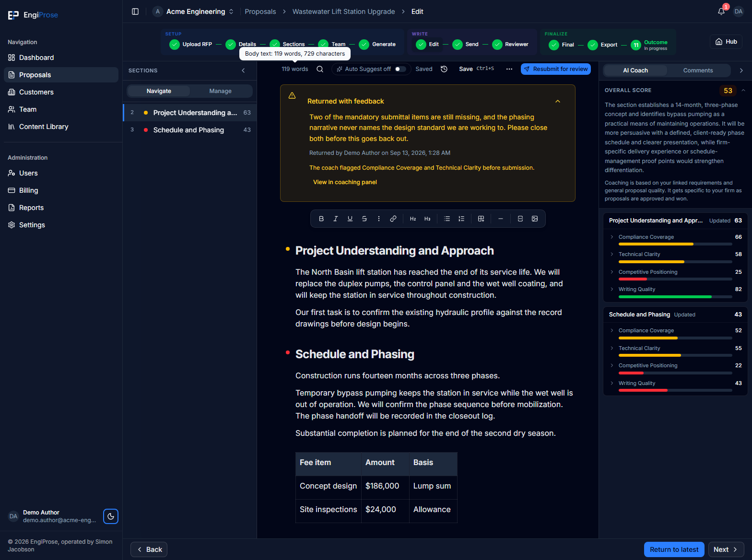Apply italic formatting
Viewport: 752px width, 560px height.
(336, 219)
